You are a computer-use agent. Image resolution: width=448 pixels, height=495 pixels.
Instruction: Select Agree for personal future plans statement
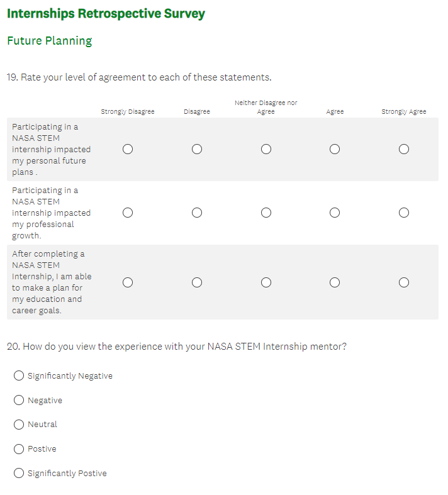point(335,149)
